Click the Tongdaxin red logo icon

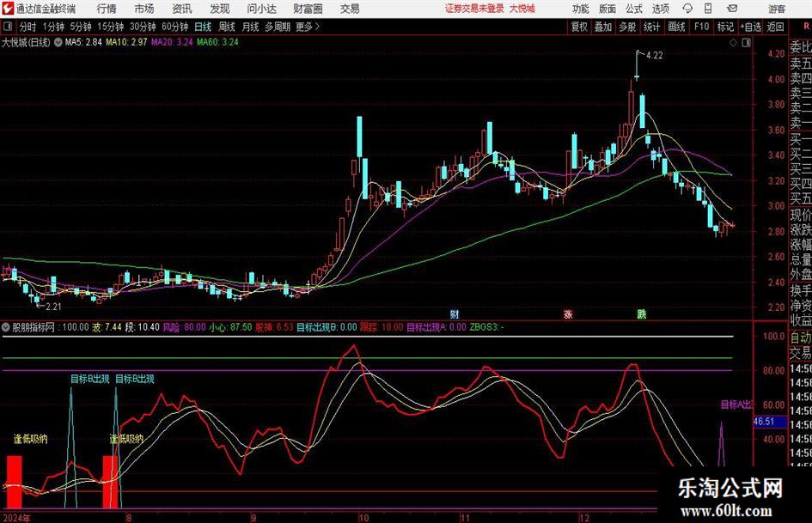[x=9, y=9]
